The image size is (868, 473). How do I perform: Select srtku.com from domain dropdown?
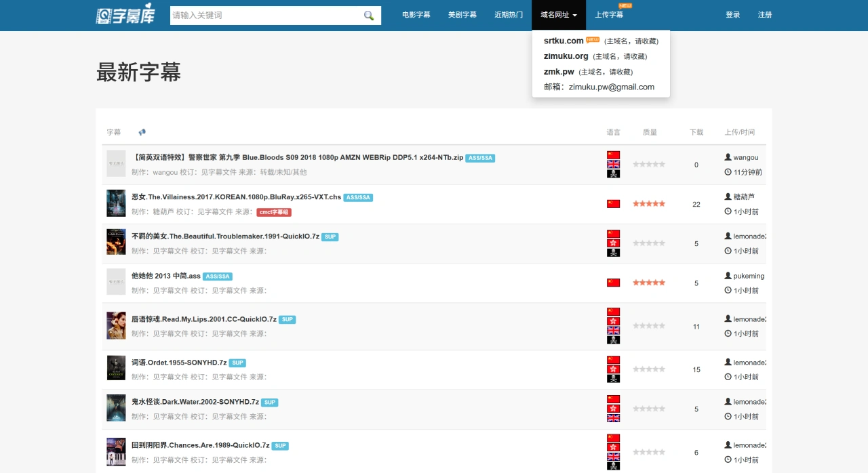pos(564,41)
